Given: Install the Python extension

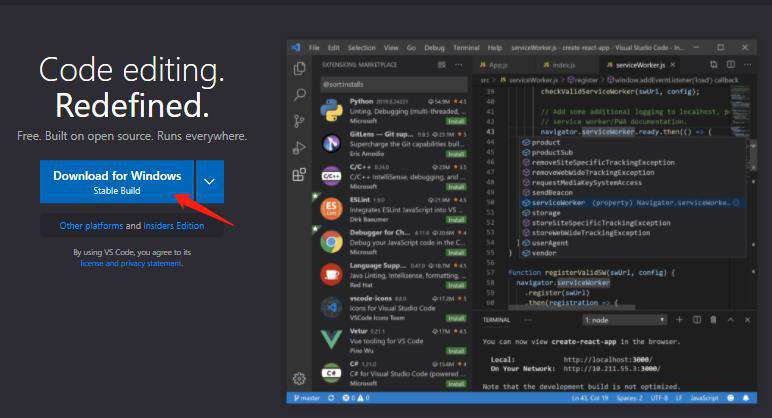Looking at the screenshot, I should (456, 121).
